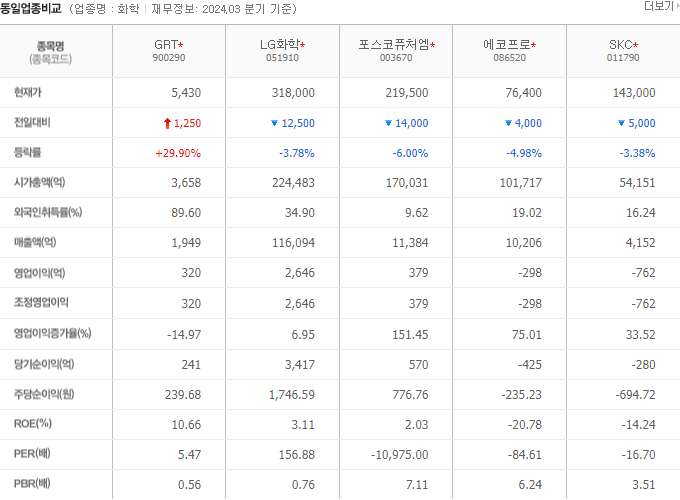Click foreign ownership value 89.60

[x=186, y=213]
